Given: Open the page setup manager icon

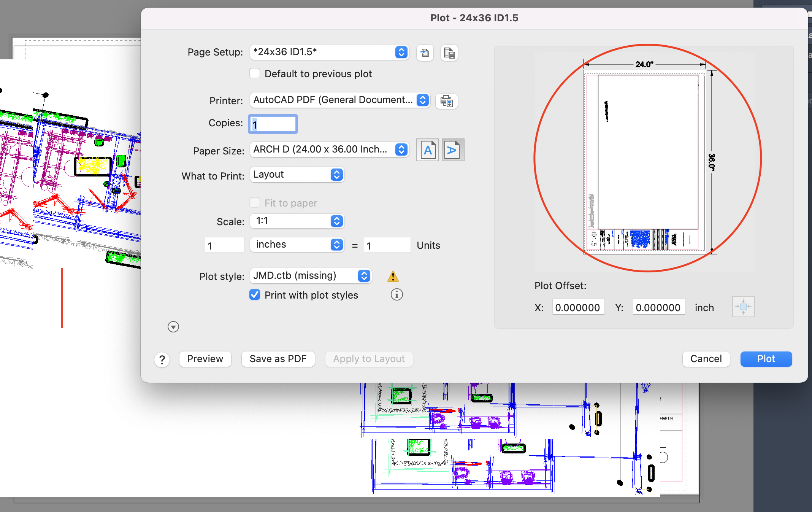Looking at the screenshot, I should tap(449, 53).
